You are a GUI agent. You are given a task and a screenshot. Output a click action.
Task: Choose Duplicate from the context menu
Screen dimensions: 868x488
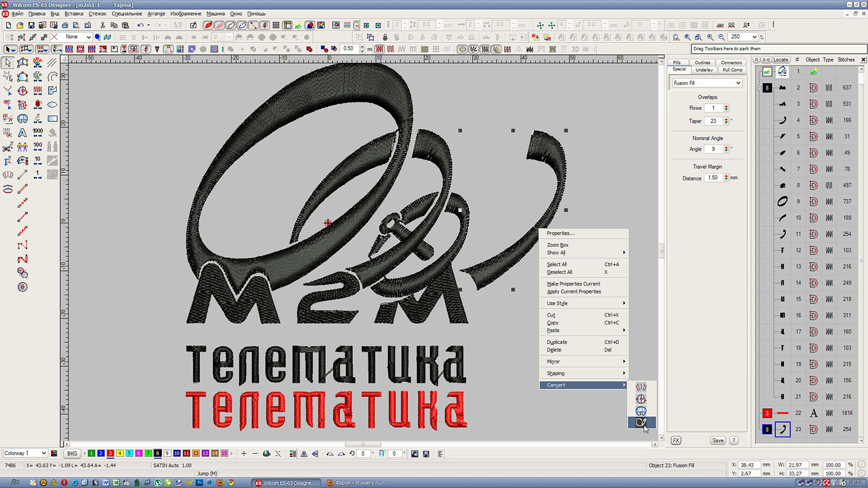coord(557,342)
